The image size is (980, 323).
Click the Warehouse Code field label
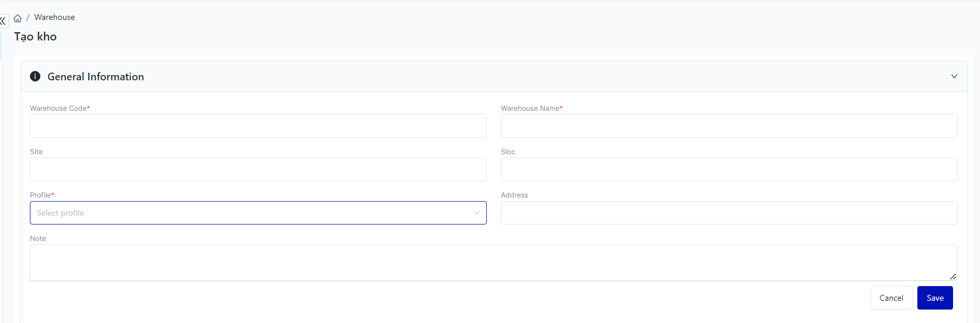(59, 108)
